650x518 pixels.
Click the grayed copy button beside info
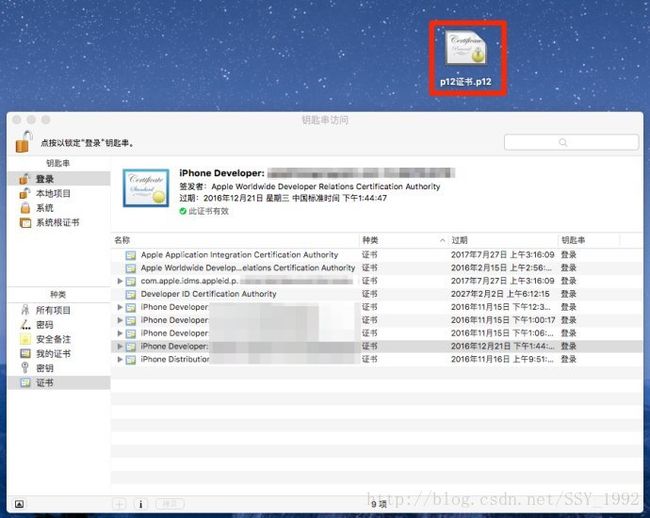(x=170, y=504)
